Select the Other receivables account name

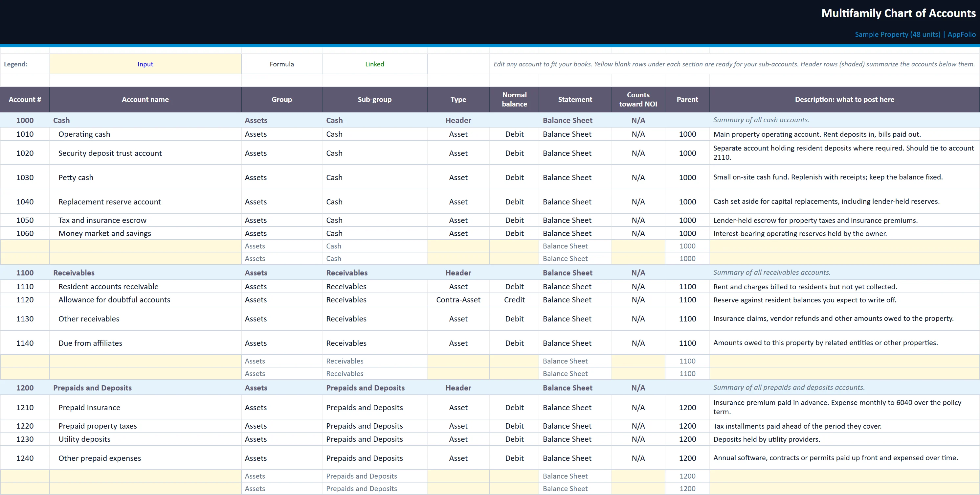[x=145, y=319]
